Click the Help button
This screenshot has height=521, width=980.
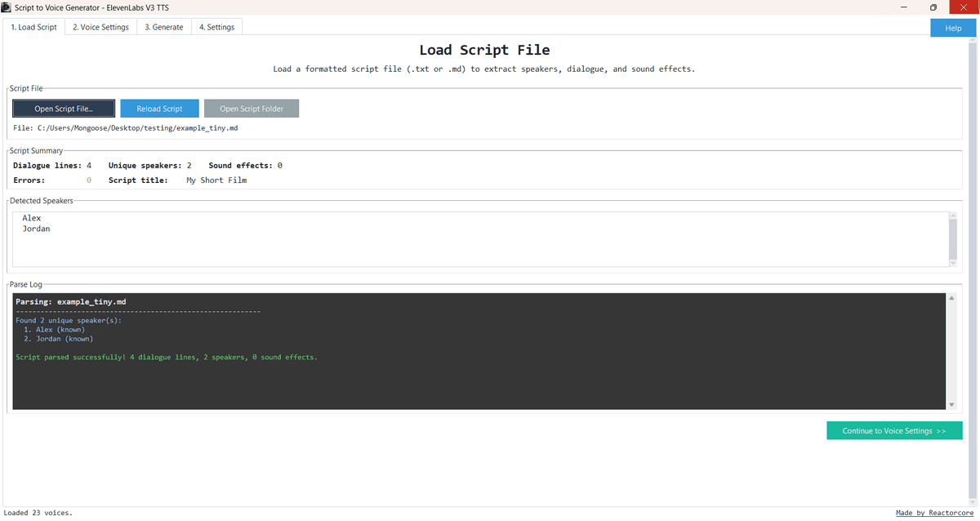953,28
